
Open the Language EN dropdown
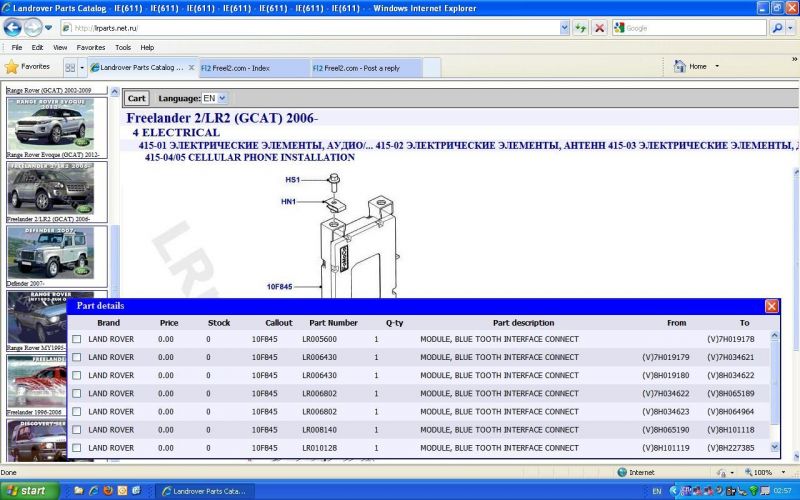(x=215, y=98)
